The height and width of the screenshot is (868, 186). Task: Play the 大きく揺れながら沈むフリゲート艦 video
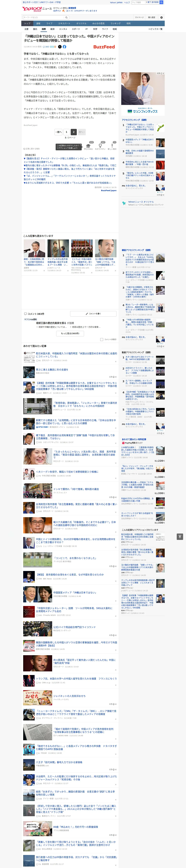(160, 360)
